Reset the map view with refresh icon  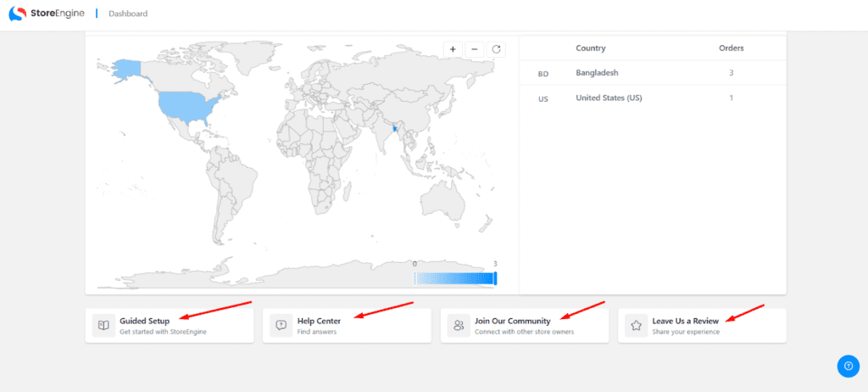tap(497, 49)
